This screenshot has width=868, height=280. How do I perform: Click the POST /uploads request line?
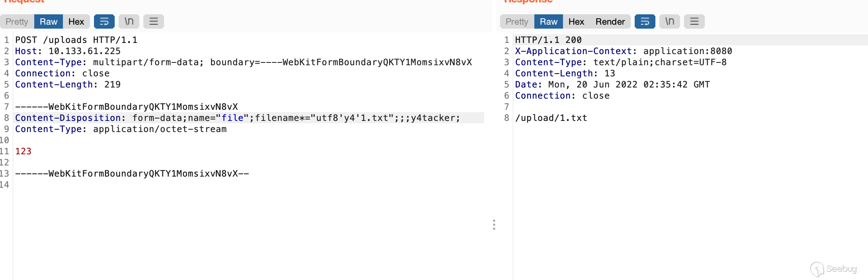(x=76, y=40)
